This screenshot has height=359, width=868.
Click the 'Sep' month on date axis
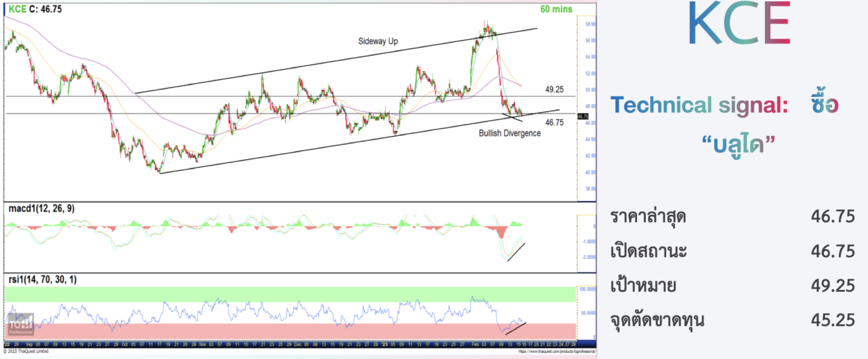29,344
